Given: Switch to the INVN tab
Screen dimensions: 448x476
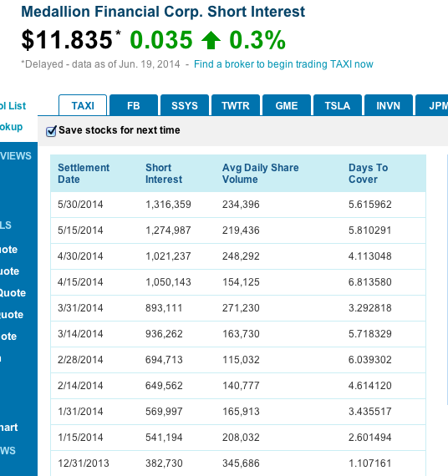Looking at the screenshot, I should click(x=389, y=105).
